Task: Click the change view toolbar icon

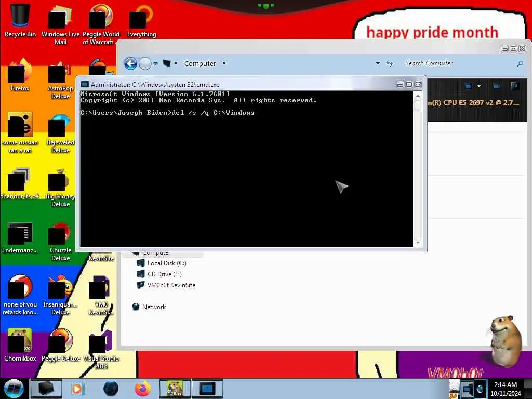Action: pos(468,86)
